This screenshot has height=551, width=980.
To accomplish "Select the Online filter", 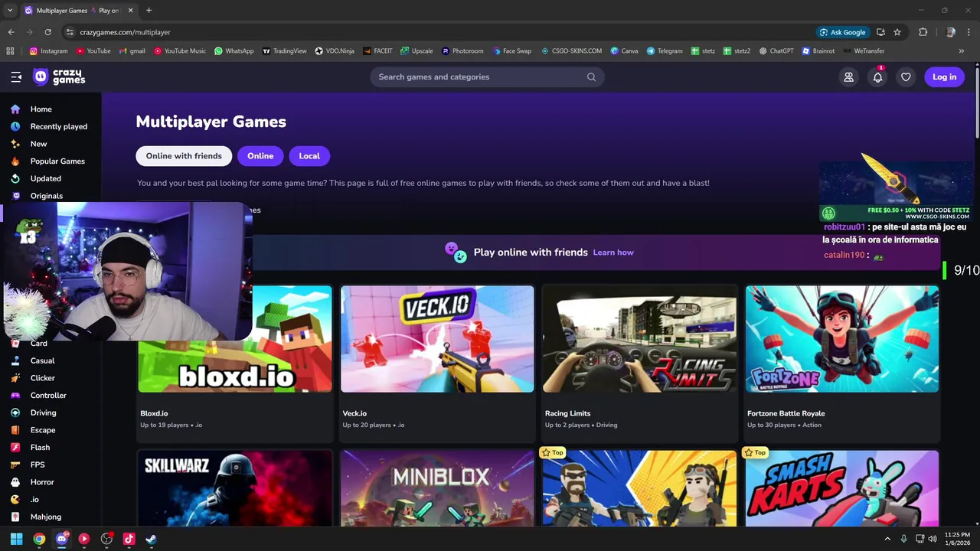I will tap(260, 156).
